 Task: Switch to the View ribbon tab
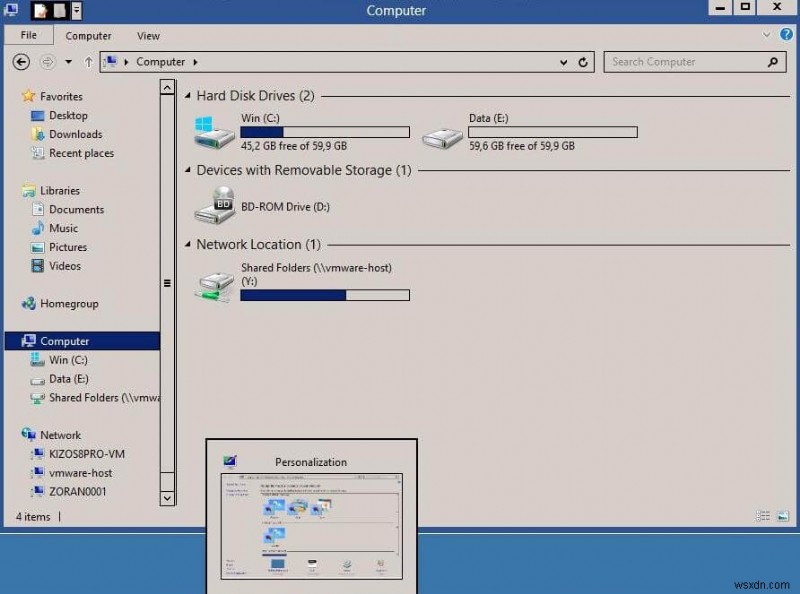pyautogui.click(x=147, y=35)
